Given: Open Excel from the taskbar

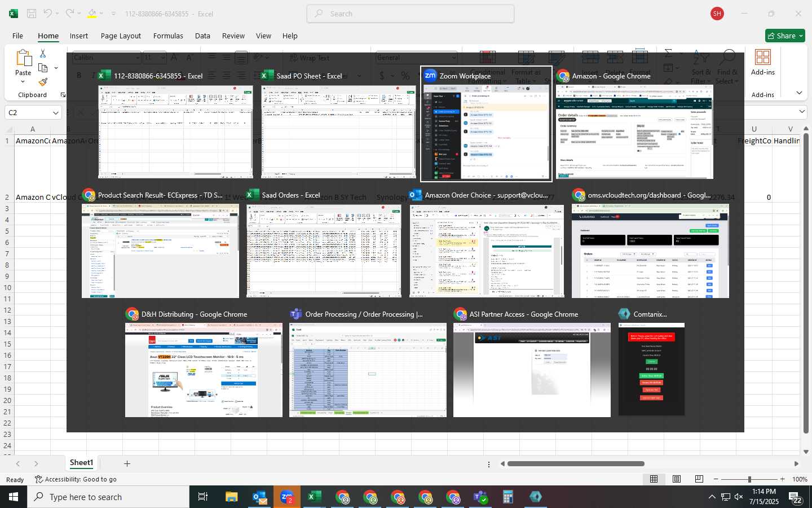Looking at the screenshot, I should (314, 497).
